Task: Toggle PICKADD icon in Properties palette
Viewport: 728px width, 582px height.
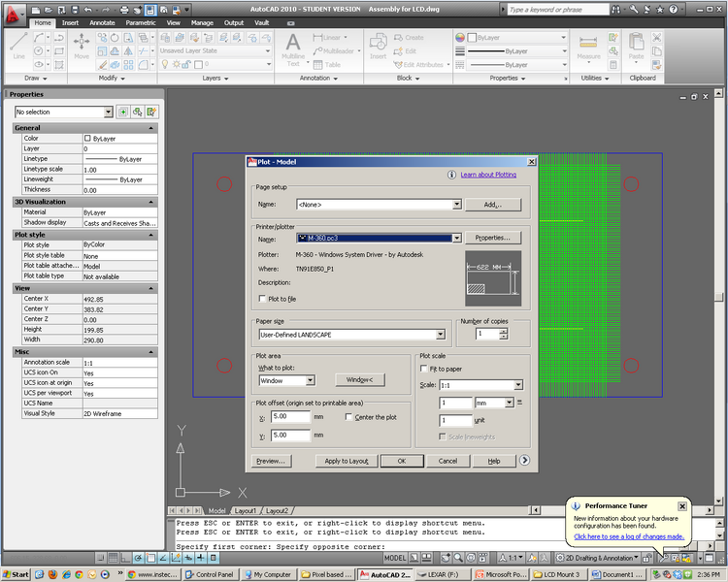Action: (123, 112)
